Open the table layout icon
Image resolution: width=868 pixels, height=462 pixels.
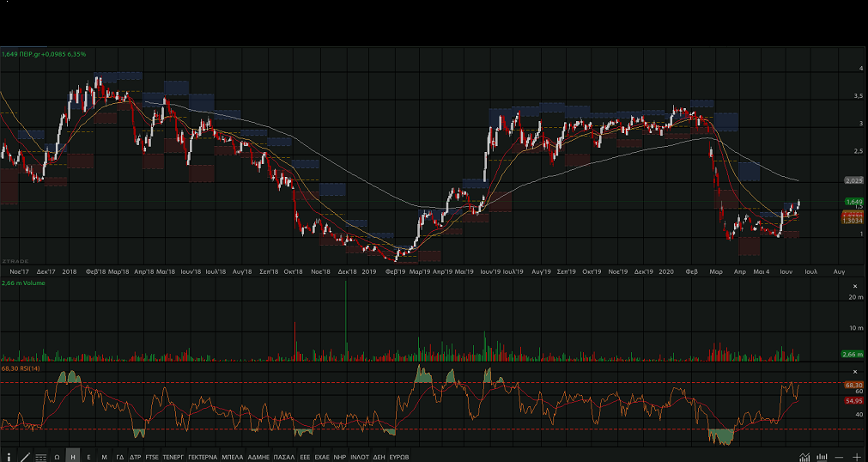(40, 457)
